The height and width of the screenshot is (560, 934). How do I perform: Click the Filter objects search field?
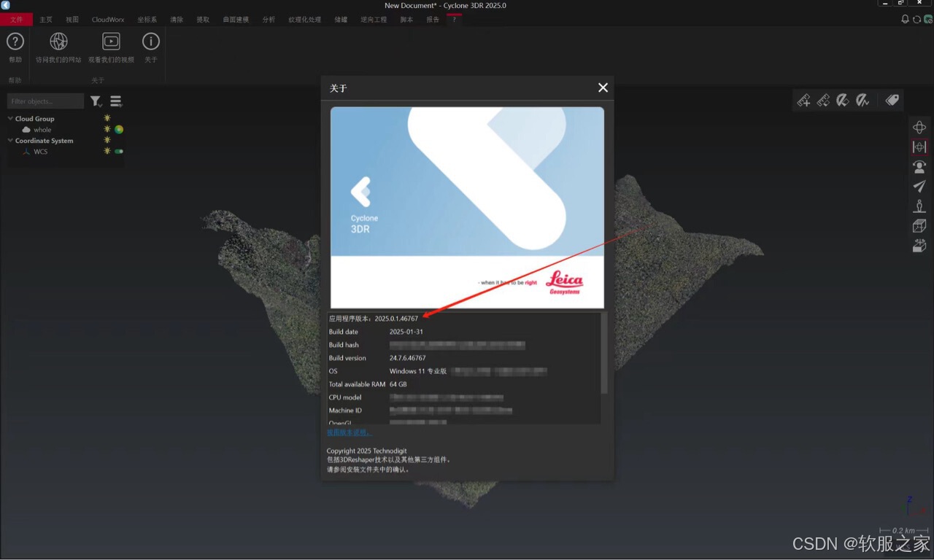[45, 101]
